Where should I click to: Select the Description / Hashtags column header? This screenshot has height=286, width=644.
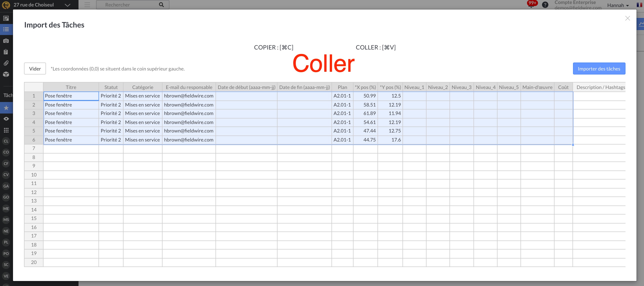[599, 87]
